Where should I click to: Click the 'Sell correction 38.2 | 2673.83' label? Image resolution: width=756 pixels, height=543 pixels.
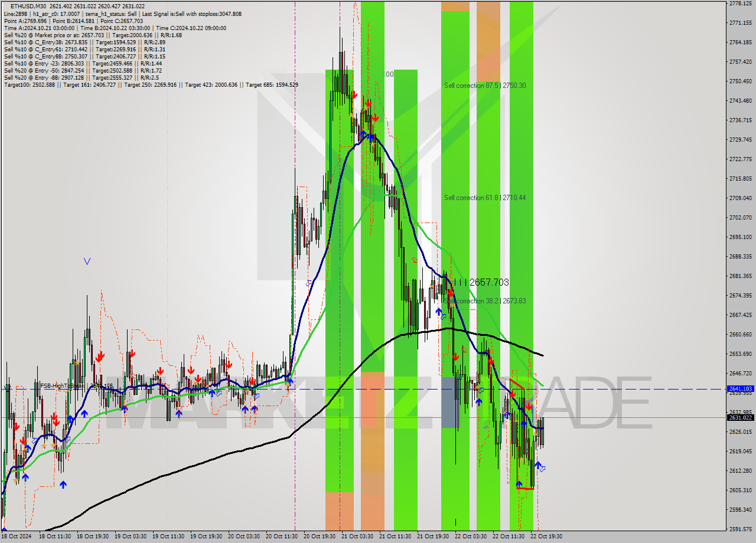[x=485, y=301]
